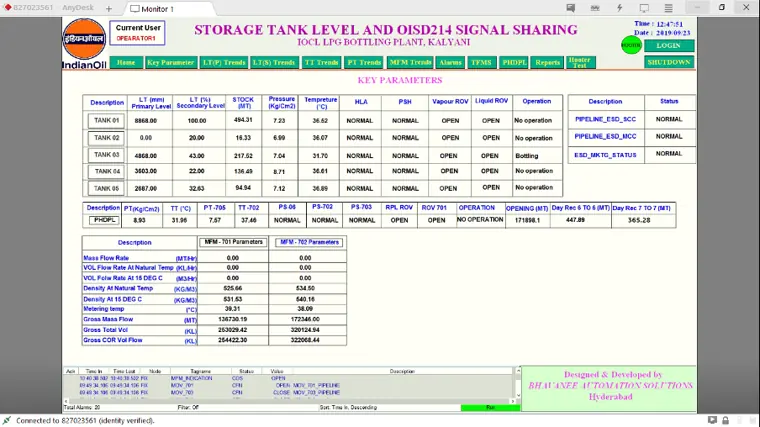The width and height of the screenshot is (760, 427).
Task: Click Total Alarms: 20 status text
Action: [x=82, y=408]
